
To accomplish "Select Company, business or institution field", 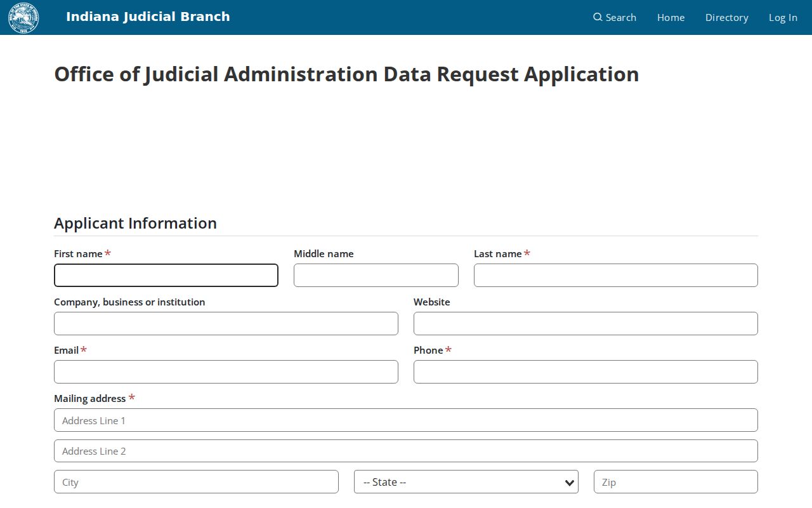I will tap(226, 324).
